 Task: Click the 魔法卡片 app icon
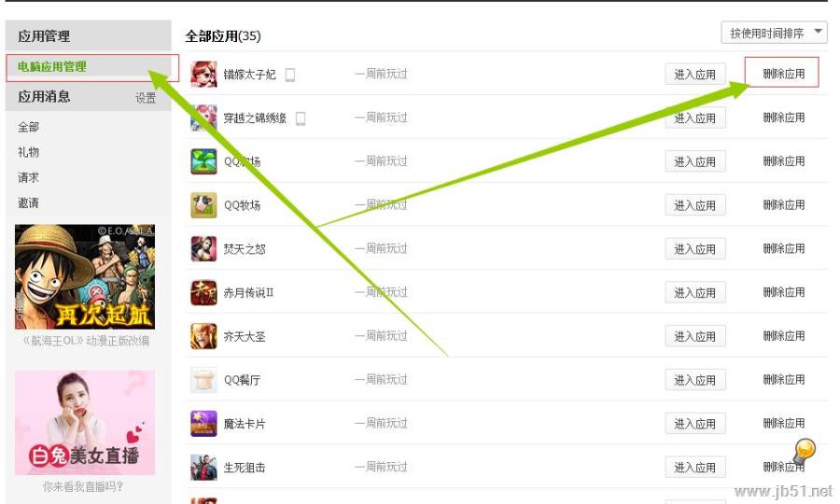coord(203,424)
